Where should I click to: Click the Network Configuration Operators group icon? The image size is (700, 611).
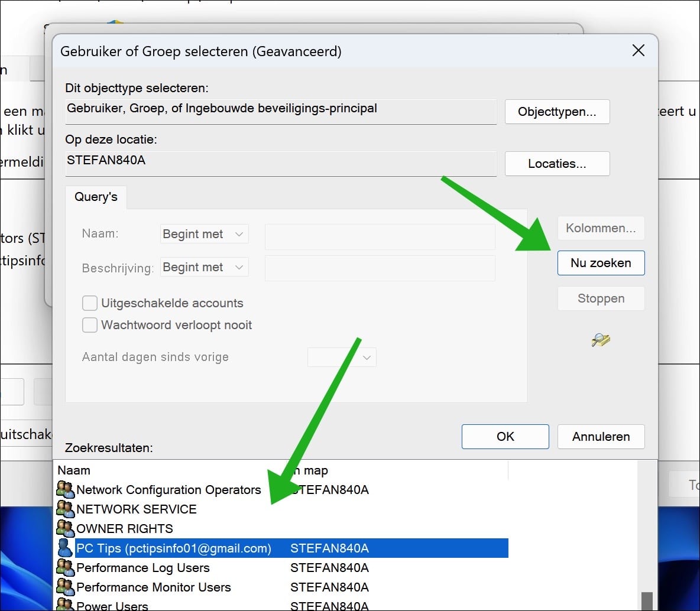pyautogui.click(x=65, y=490)
